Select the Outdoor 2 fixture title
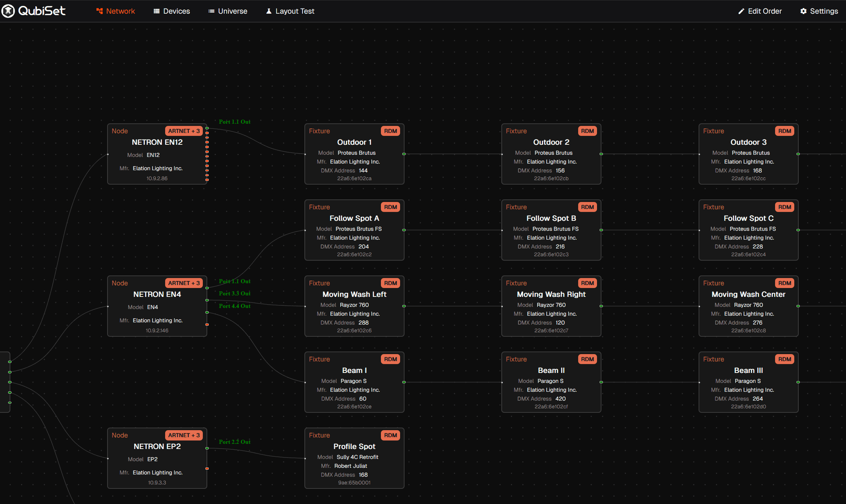Screen dimensions: 846x504 point(551,142)
